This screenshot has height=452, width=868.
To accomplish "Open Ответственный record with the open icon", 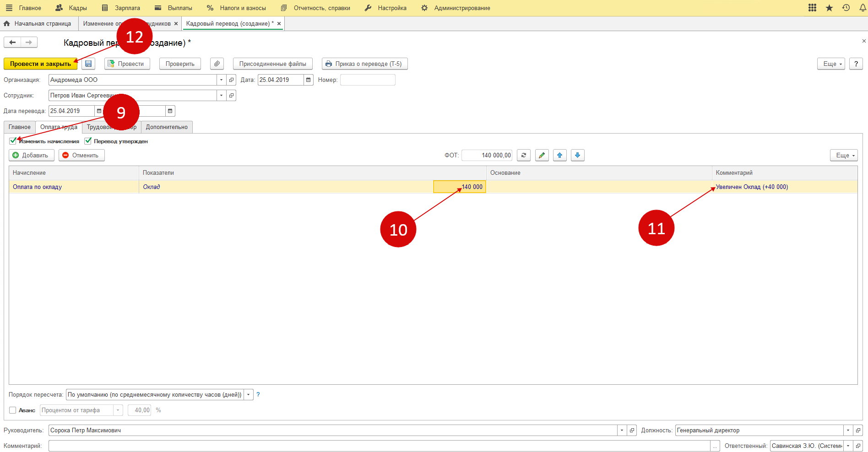I will point(858,446).
